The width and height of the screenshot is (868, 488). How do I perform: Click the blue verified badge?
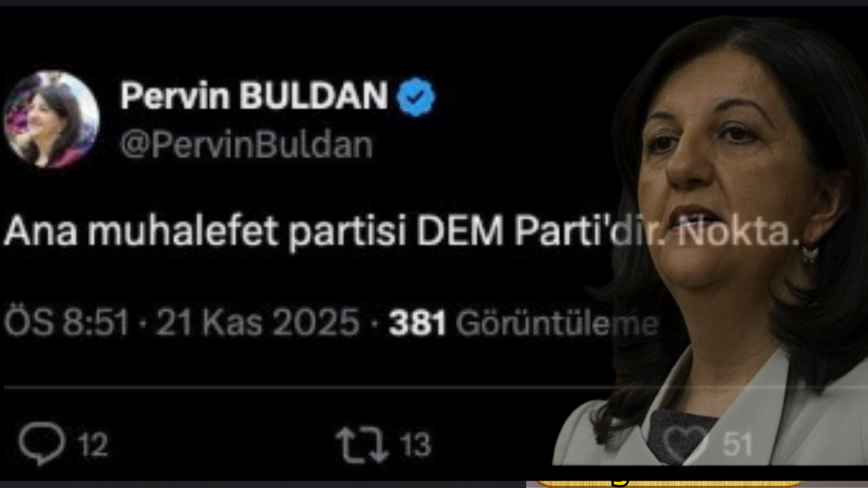[416, 97]
